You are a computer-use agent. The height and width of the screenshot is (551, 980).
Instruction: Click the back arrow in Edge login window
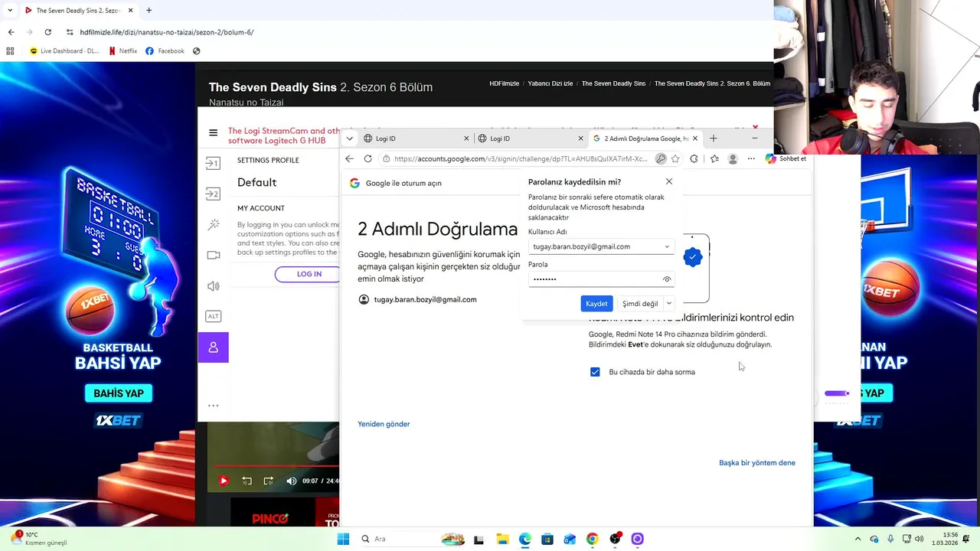point(349,158)
